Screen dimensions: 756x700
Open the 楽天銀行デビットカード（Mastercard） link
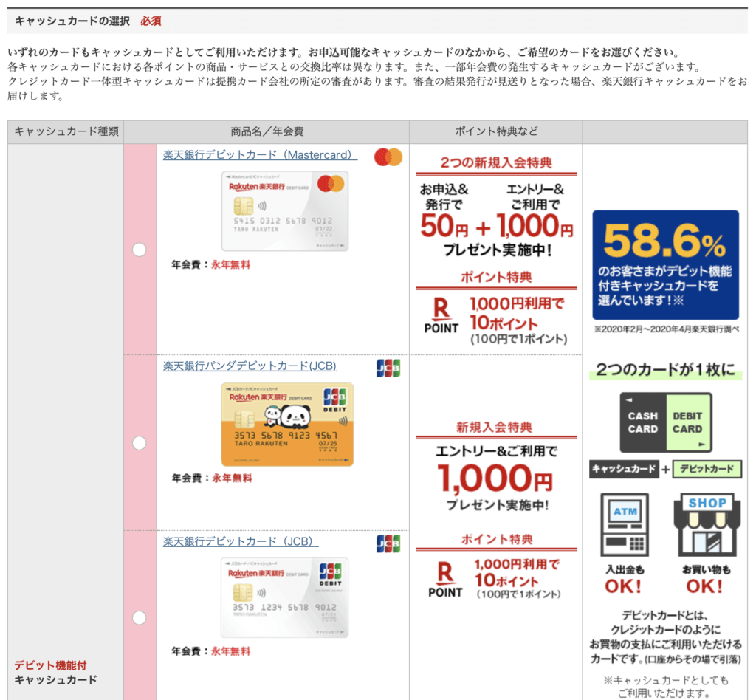[260, 155]
